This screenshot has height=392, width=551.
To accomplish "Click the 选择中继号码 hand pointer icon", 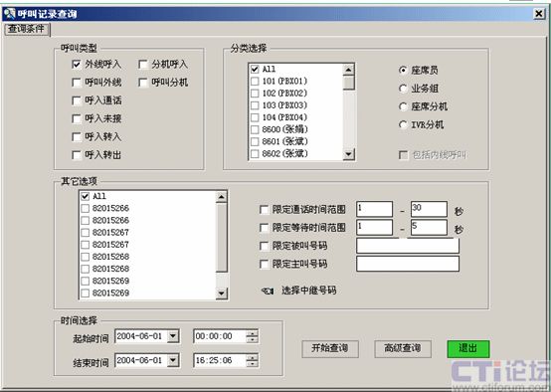I will pos(268,291).
